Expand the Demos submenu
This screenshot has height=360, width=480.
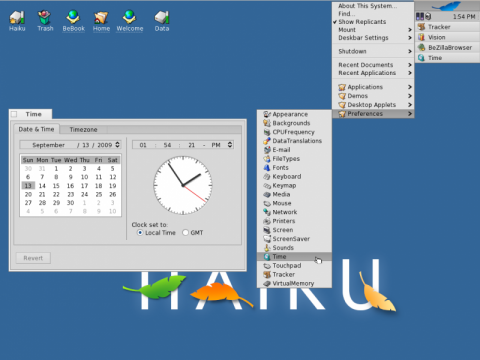click(x=373, y=96)
